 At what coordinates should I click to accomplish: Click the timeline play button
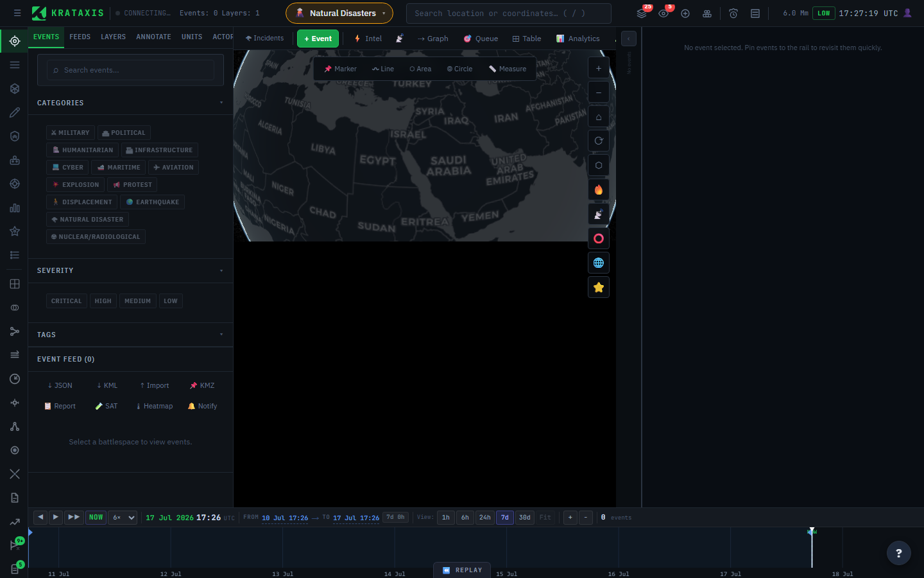[56, 517]
